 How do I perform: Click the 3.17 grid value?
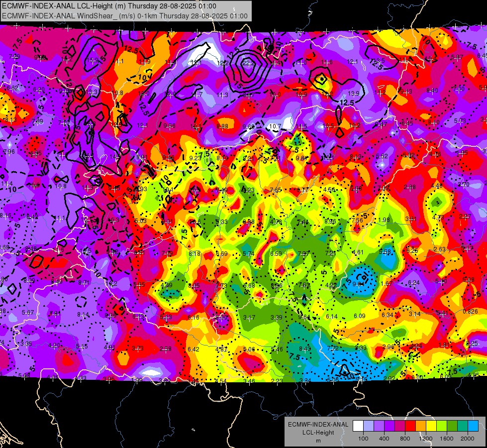(x=249, y=318)
